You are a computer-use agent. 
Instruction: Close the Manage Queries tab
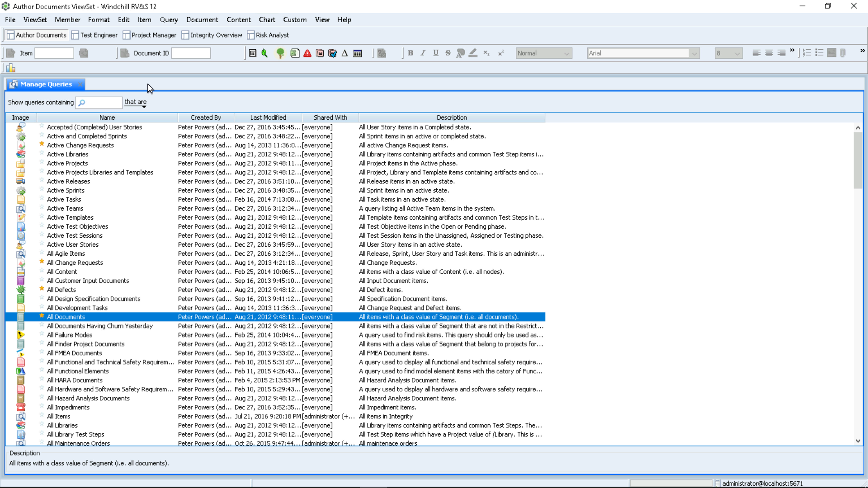click(x=80, y=84)
